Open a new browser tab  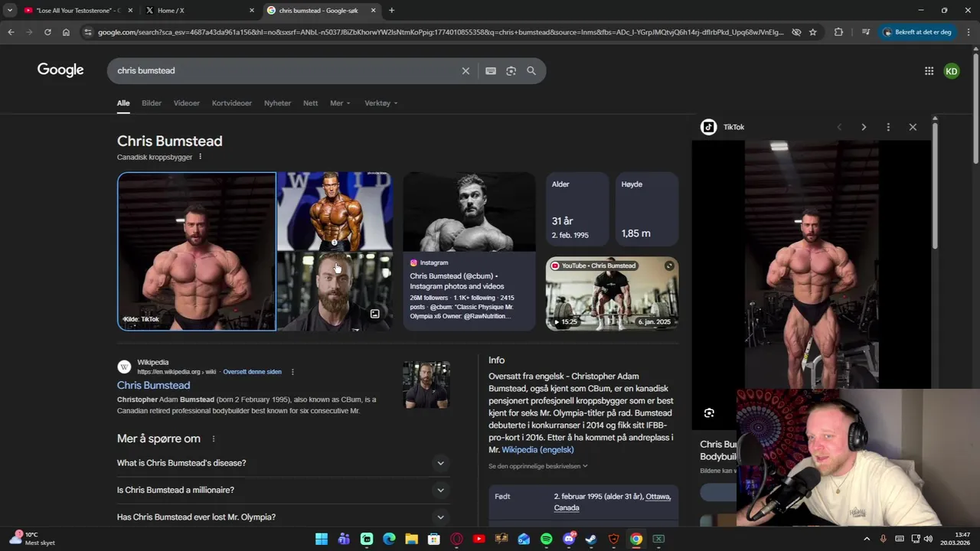[391, 10]
